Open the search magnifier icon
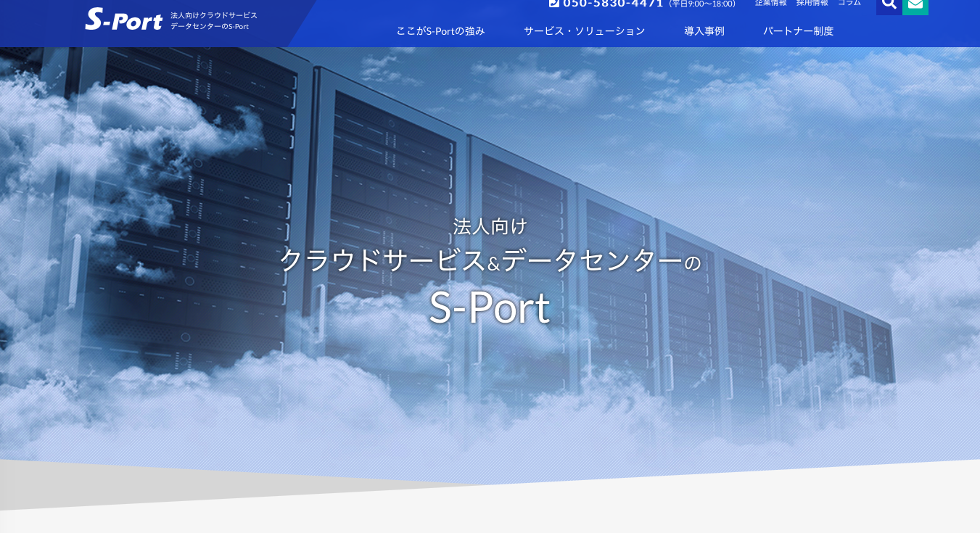The height and width of the screenshot is (533, 980). [889, 4]
